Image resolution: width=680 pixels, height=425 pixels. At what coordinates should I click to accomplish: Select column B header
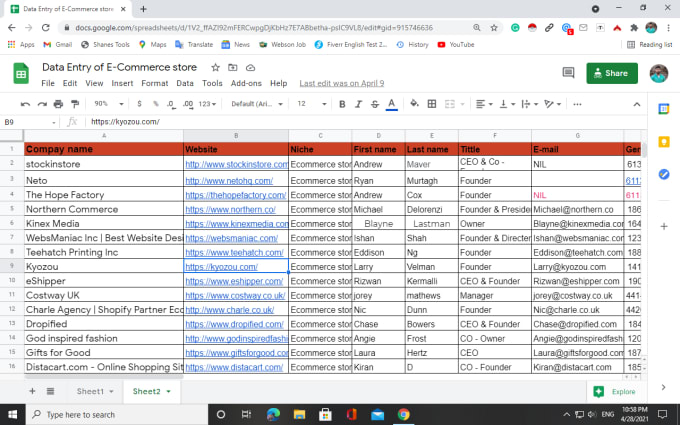tap(236, 136)
